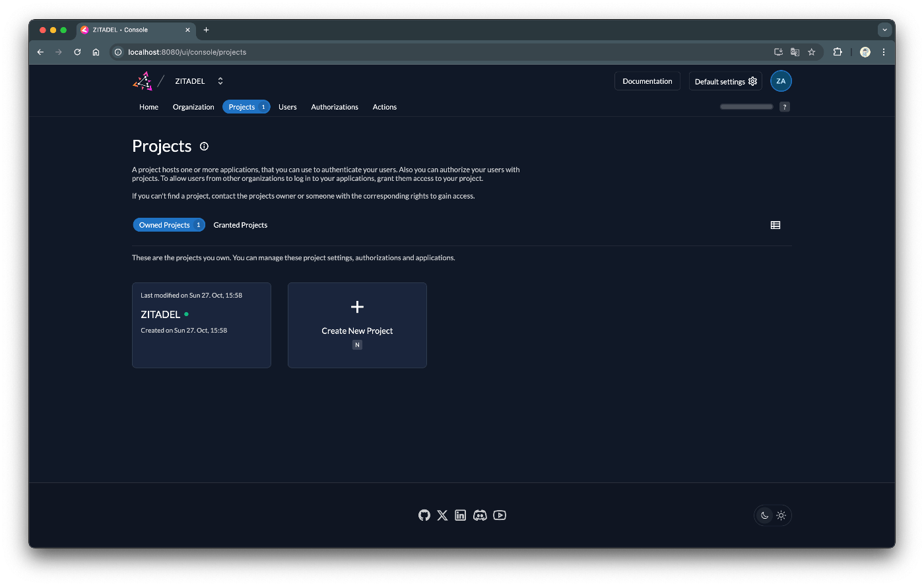The width and height of the screenshot is (924, 586).
Task: Click the ZITADEL logo in header
Action: tap(143, 81)
